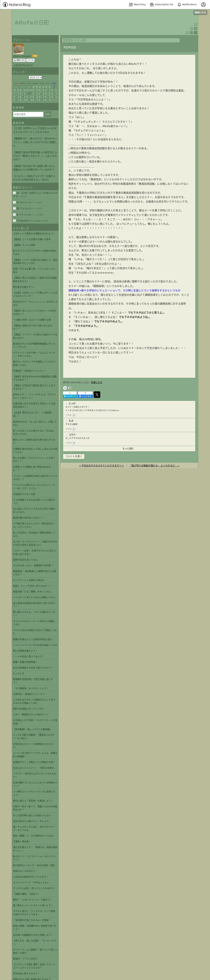Open 何も言わずに実家に帰ったら article
Screen dimensions: 210x980
pos(35,168)
